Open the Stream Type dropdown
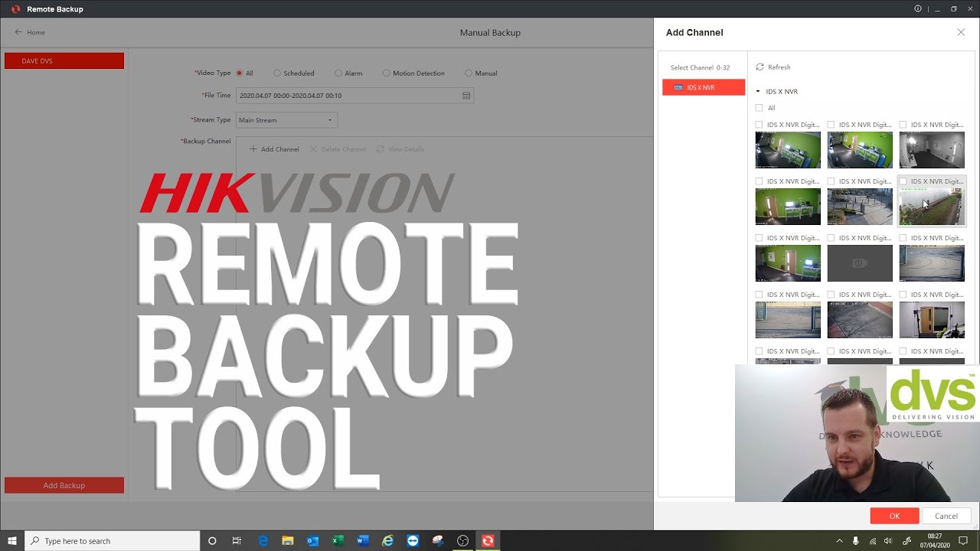Viewport: 980px width, 551px height. click(286, 120)
